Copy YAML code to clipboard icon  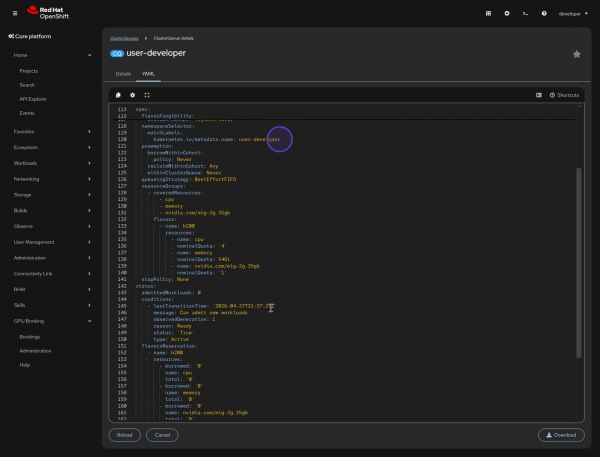118,95
